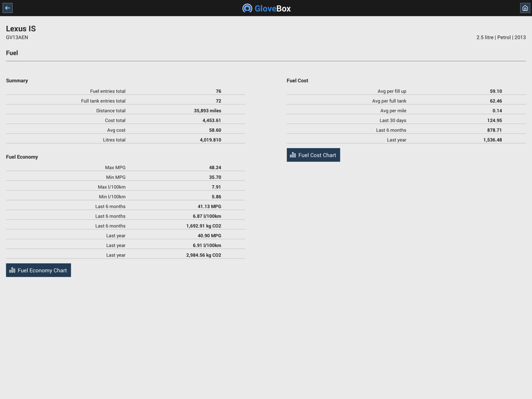Click the Cost total label
Viewport: 532px width, 399px height.
(115, 120)
